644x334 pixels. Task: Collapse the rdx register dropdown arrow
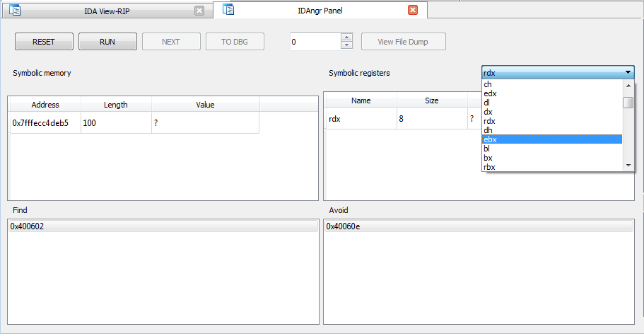pos(628,72)
